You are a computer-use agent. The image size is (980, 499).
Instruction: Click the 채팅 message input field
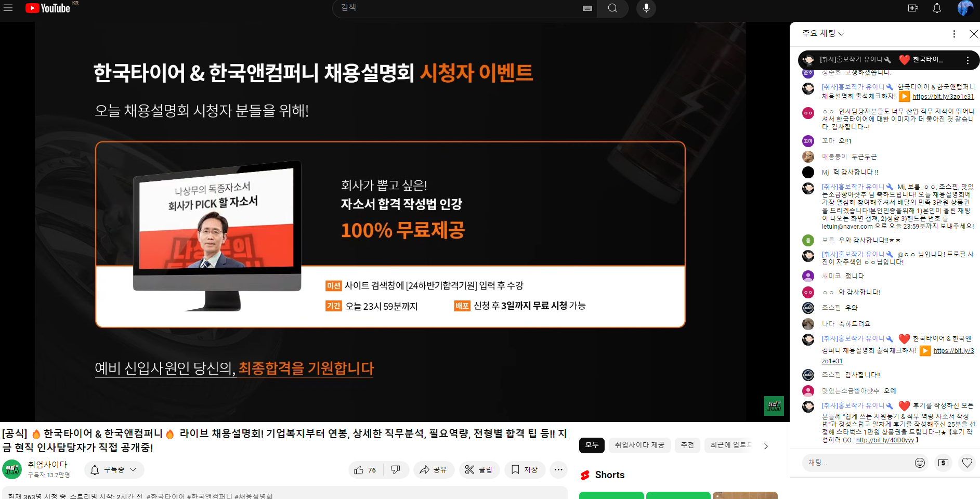coord(858,463)
